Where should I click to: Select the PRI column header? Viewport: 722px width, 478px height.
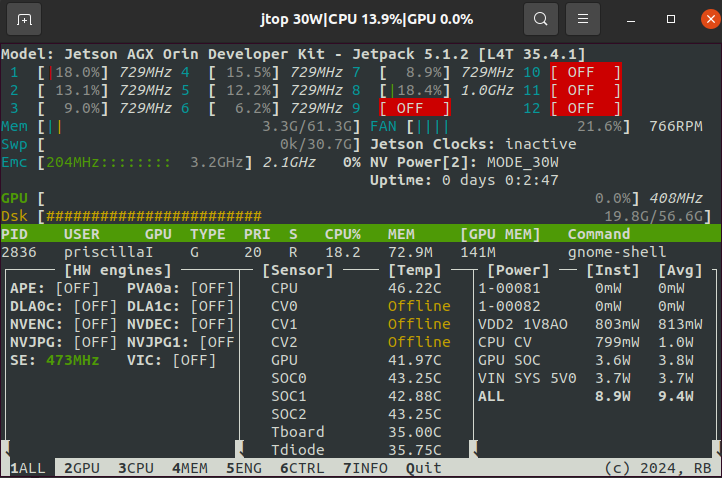click(257, 234)
